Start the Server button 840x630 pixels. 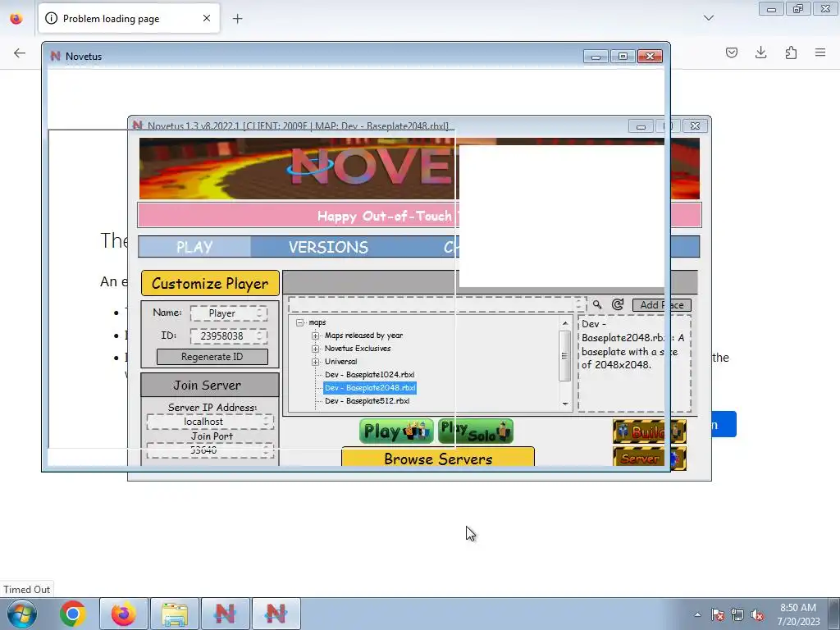tap(650, 459)
